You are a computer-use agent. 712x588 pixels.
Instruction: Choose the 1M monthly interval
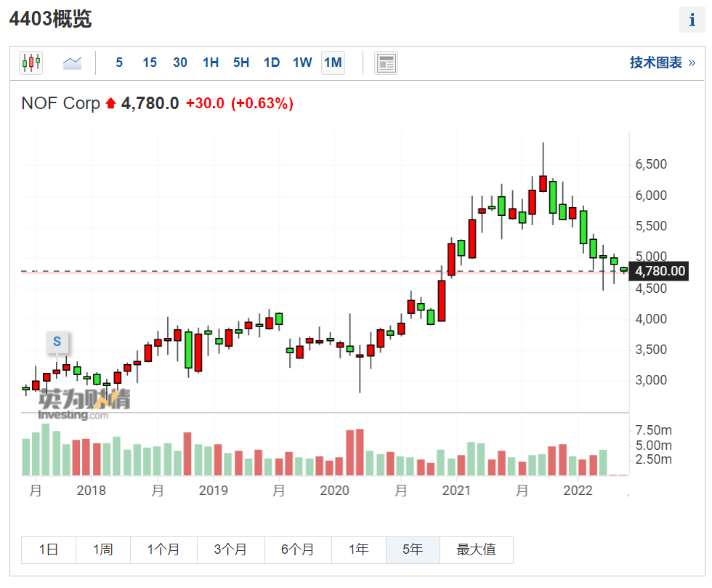click(x=333, y=63)
